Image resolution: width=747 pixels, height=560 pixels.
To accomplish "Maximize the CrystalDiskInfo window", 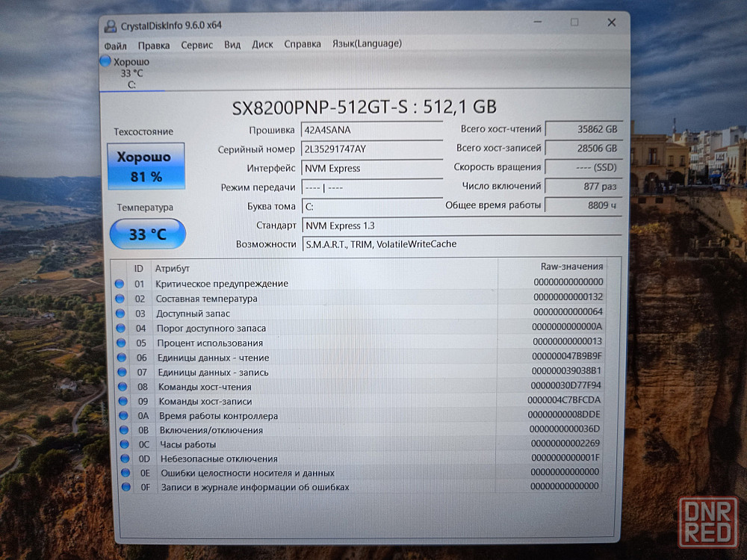I will [574, 22].
